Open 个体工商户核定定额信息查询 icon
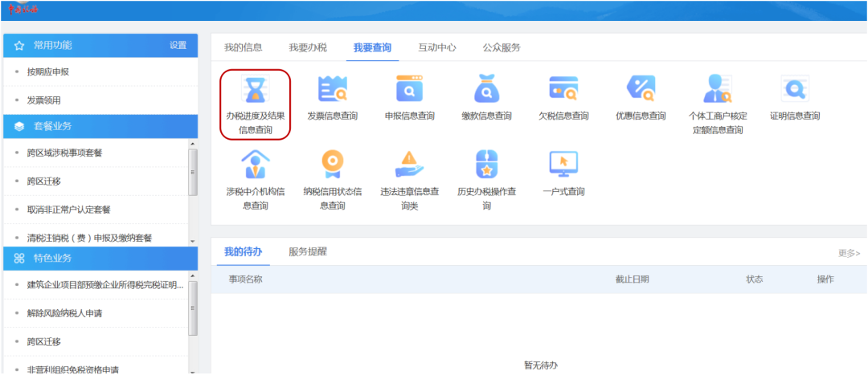This screenshot has width=868, height=375. pos(718,89)
